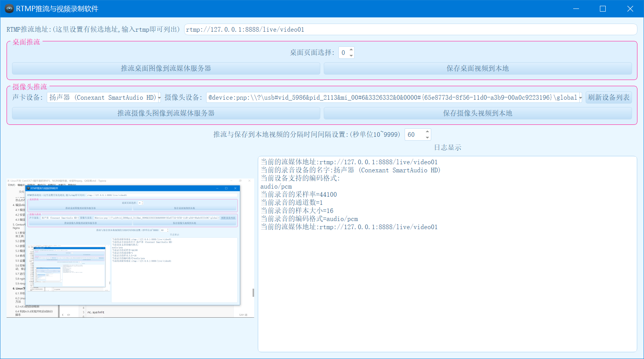Screen dimensions: 644x359
Task: Minimize the RTMP software window
Action: click(576, 9)
